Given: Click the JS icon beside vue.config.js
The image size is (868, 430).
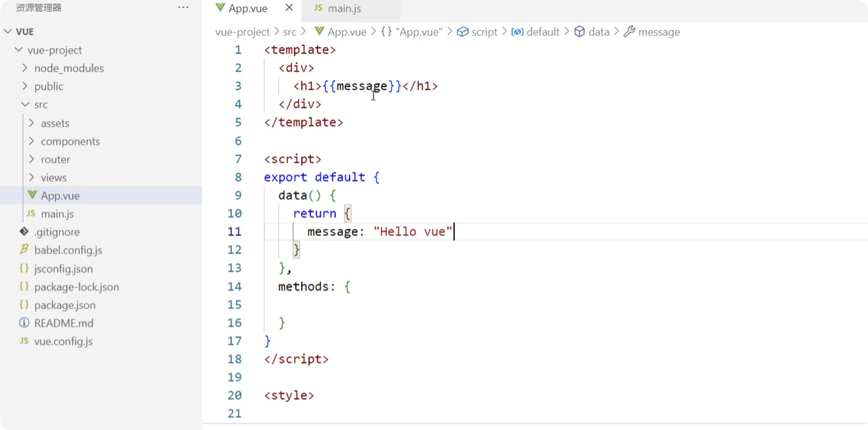Looking at the screenshot, I should (x=23, y=341).
